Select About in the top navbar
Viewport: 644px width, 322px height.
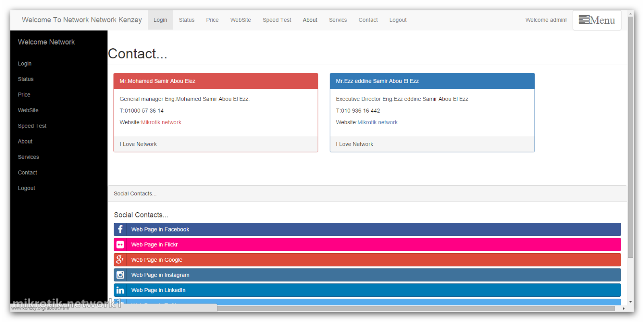point(310,20)
